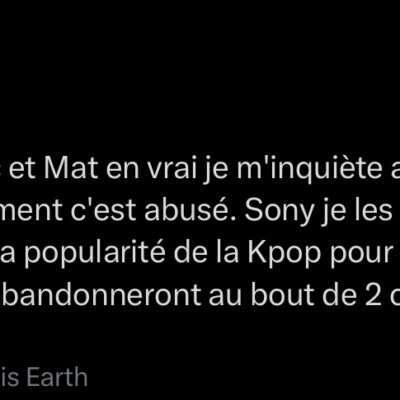Click the word "m'inquiète"
Image resolution: width=400 pixels, height=400 pixels.
coord(308,171)
